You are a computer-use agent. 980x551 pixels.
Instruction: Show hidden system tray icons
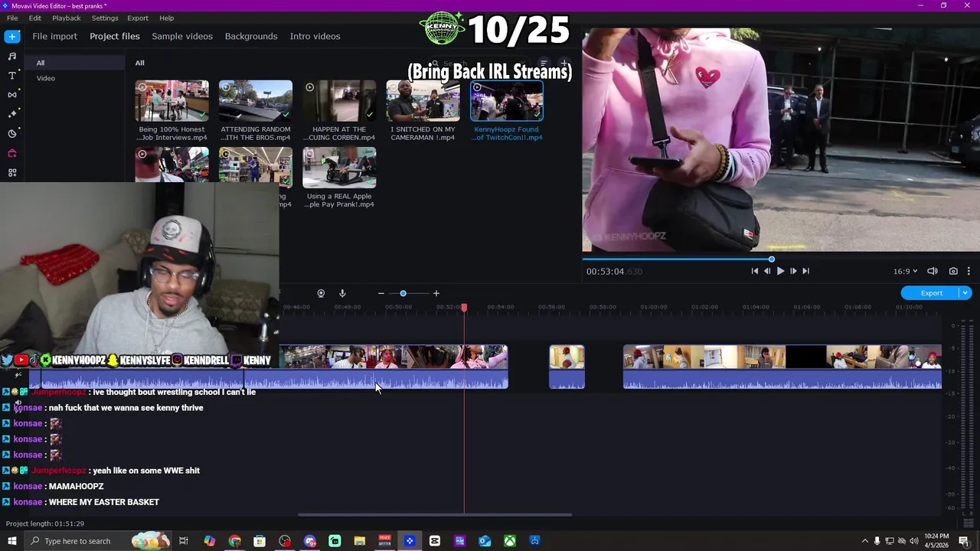(865, 541)
